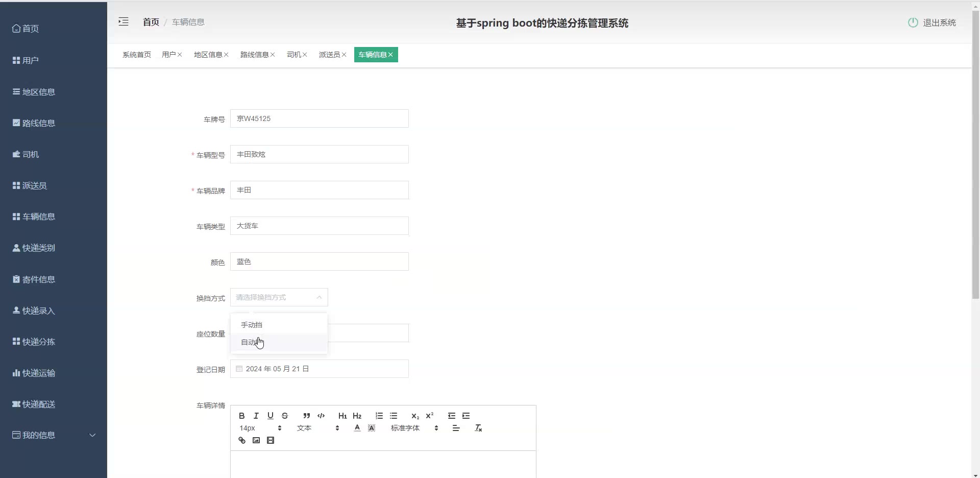Switch to 用户 tab
The width and height of the screenshot is (980, 478).
(168, 55)
